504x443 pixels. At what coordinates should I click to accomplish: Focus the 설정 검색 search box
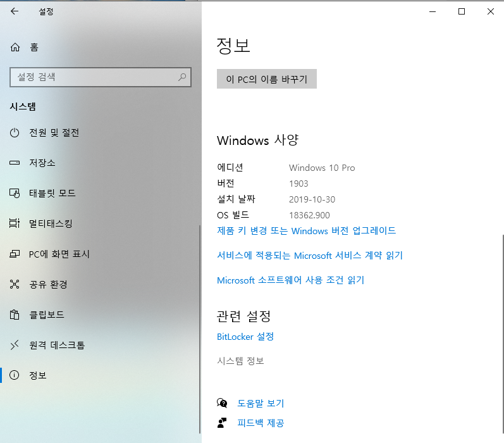click(101, 77)
